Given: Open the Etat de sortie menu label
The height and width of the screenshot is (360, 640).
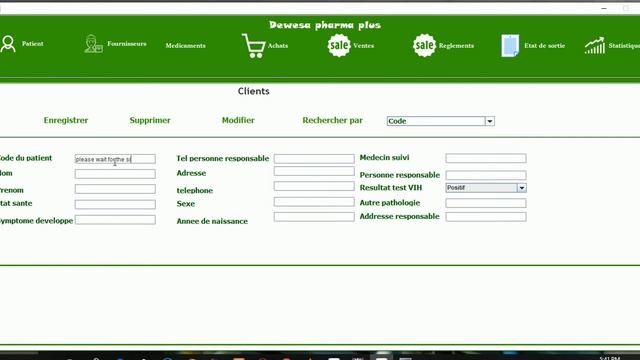Looking at the screenshot, I should (x=544, y=46).
